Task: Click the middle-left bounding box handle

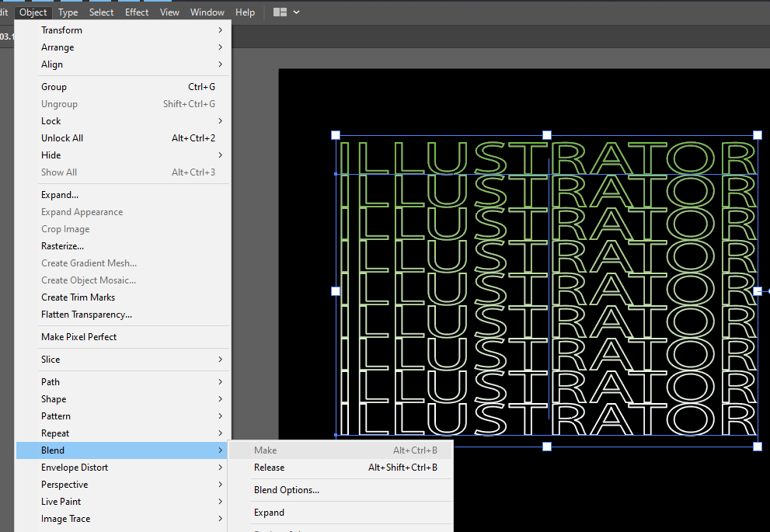Action: tap(336, 291)
